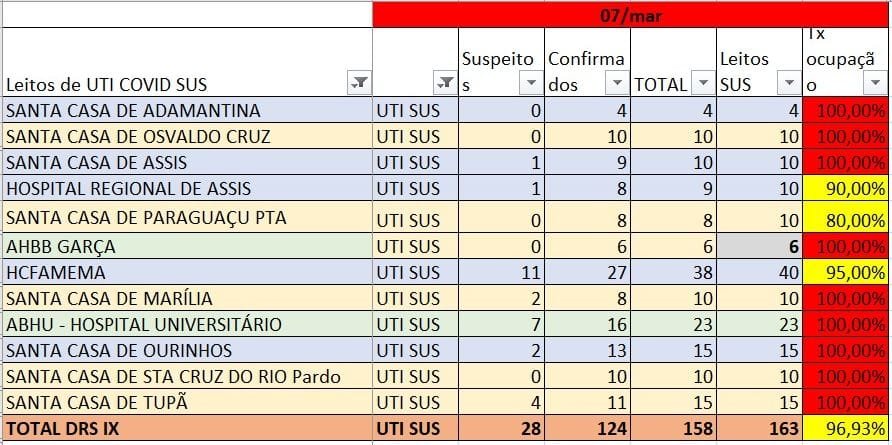The image size is (892, 445).
Task: Click the yellow 90,00% occupancy cell
Action: 846,187
